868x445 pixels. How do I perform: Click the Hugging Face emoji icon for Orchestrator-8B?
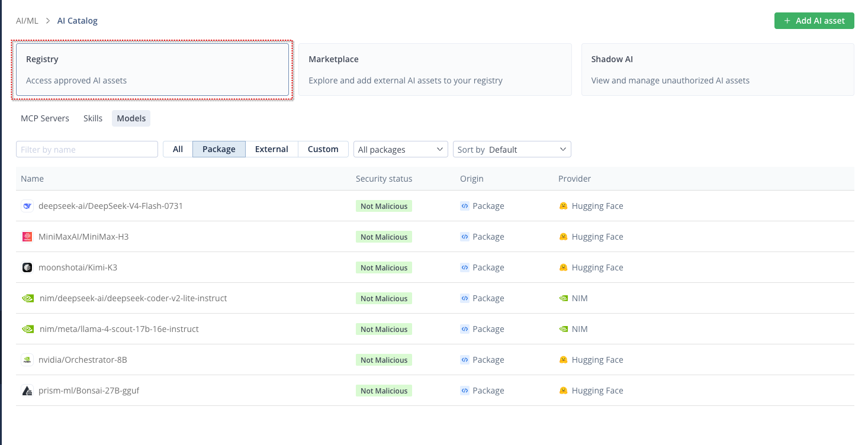pos(564,360)
